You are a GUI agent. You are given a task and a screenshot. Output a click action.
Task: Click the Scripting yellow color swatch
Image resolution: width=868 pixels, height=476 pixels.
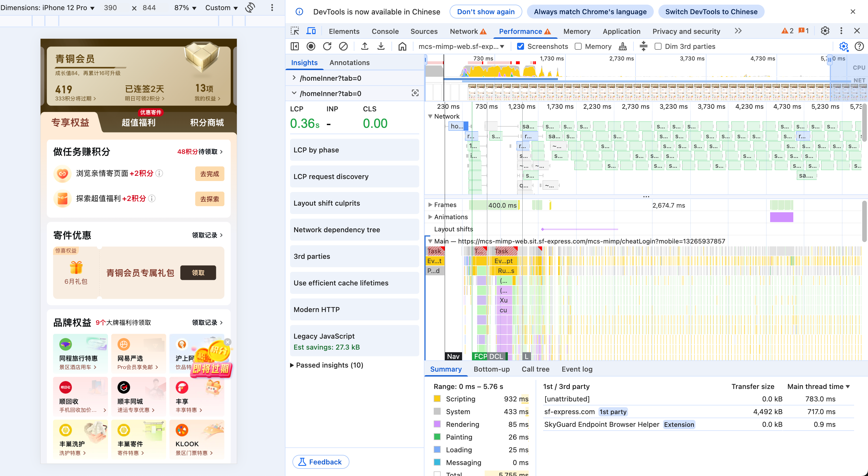pos(437,398)
